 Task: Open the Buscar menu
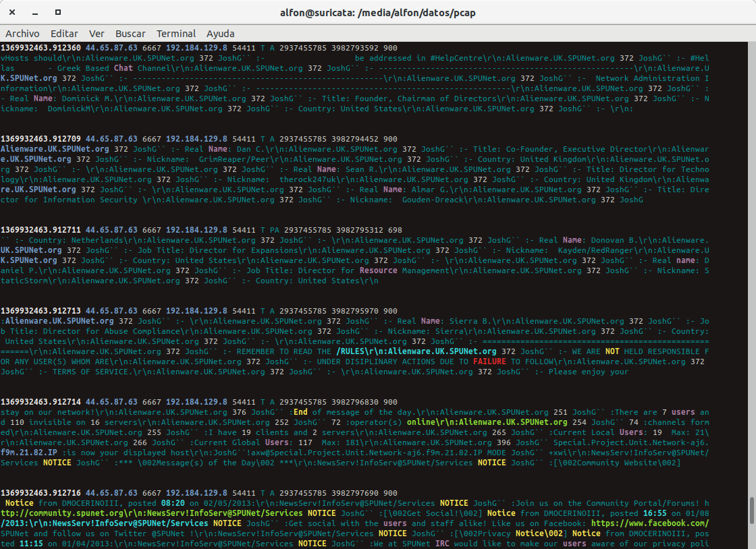click(130, 34)
